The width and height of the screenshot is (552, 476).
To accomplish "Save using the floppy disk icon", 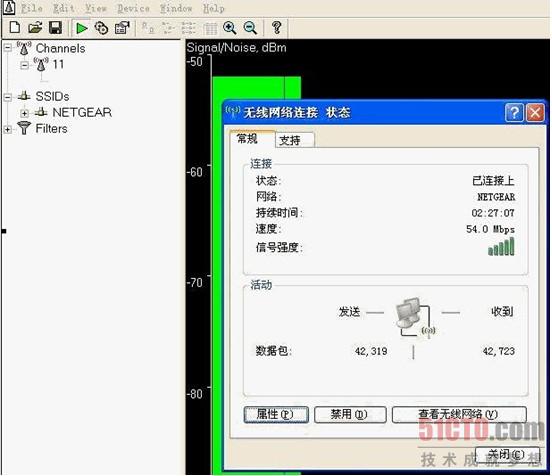I will 55,27.
